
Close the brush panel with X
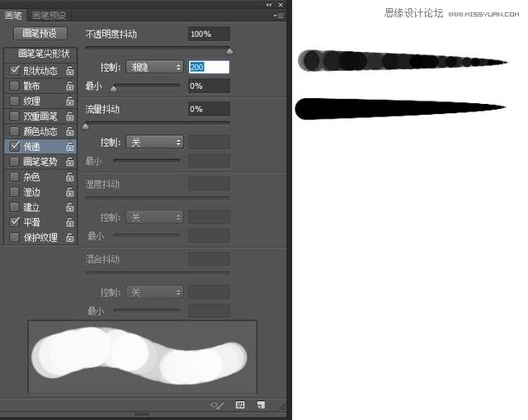coord(280,5)
